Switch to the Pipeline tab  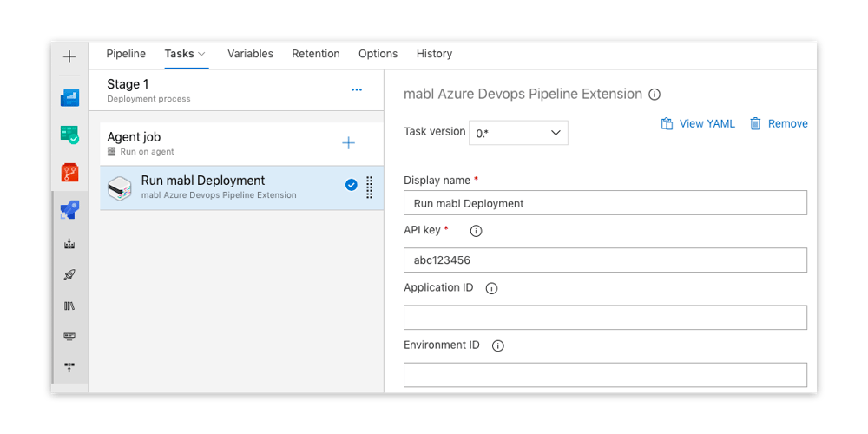coord(126,54)
